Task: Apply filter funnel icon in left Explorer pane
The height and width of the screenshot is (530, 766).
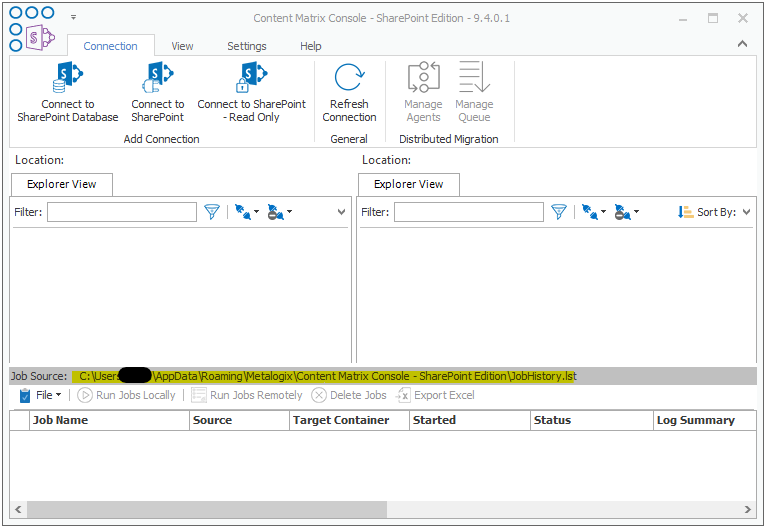Action: pos(212,212)
